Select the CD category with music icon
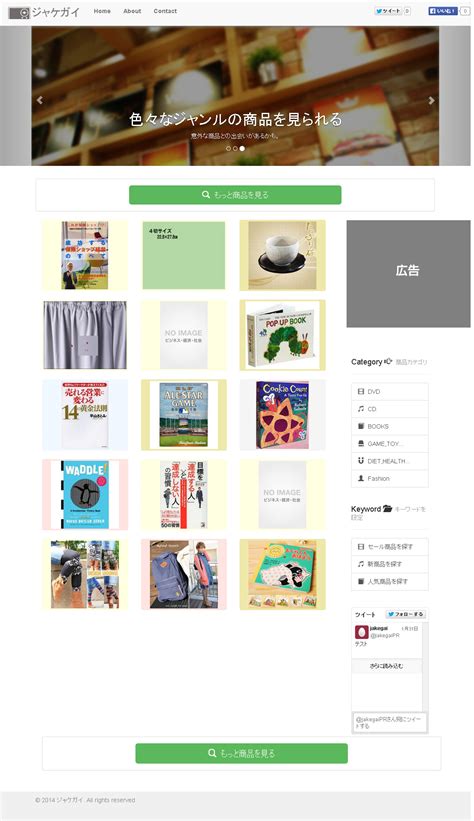 [x=390, y=409]
